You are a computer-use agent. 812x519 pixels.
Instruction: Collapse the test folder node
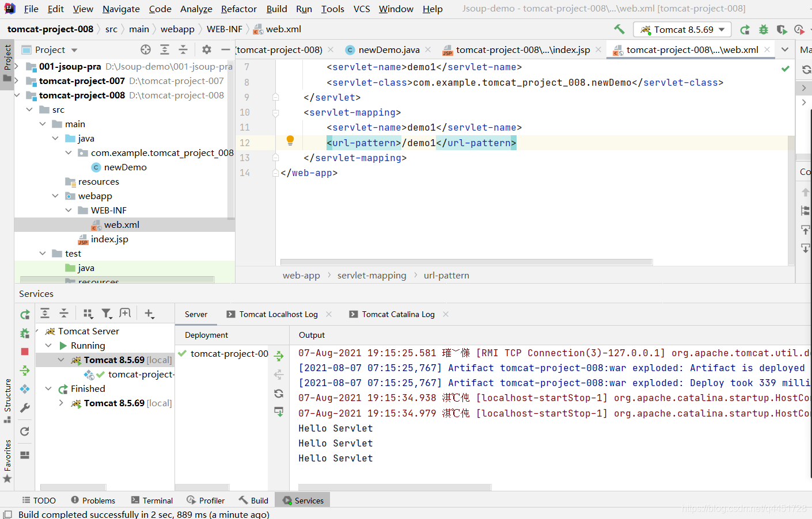click(x=43, y=253)
